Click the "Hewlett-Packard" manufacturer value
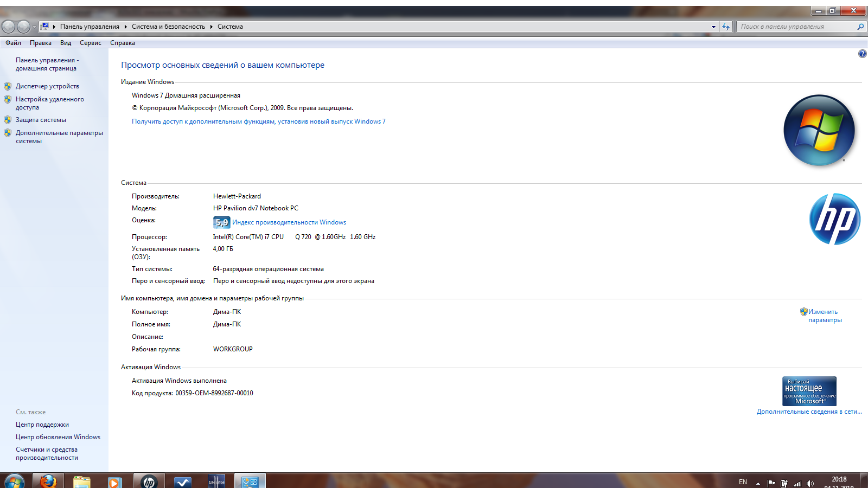This screenshot has height=488, width=868. click(x=237, y=196)
